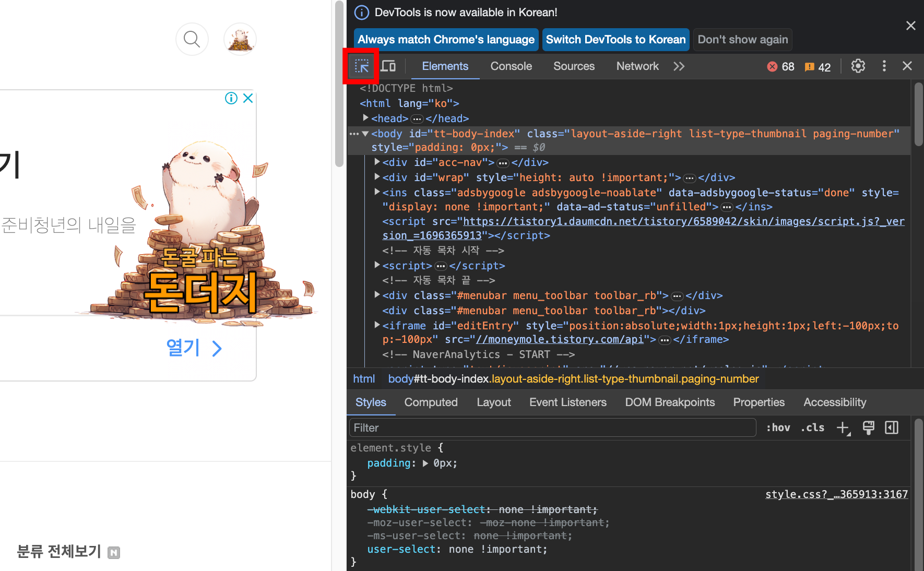Open the moneymole.tistory.com/api iframe link

(560, 340)
